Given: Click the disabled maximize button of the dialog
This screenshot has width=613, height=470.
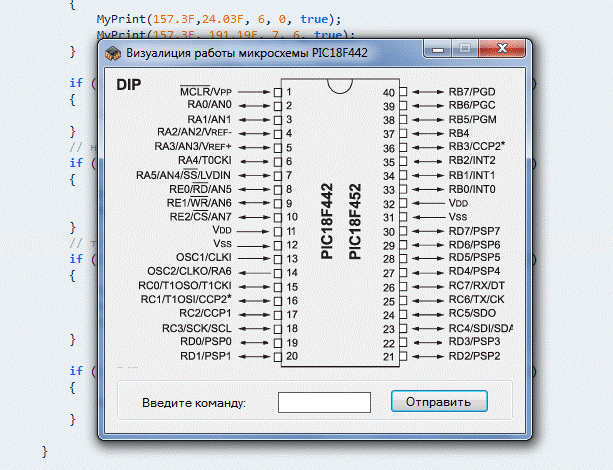Looking at the screenshot, I should click(x=465, y=49).
